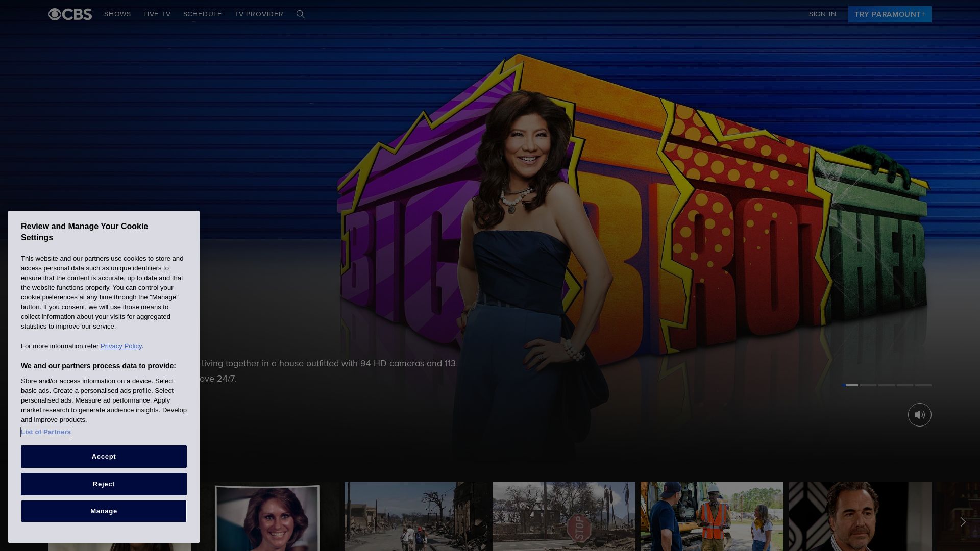Viewport: 980px width, 551px height.
Task: Open the thumbnail with smiling woman portrait photo
Action: (x=268, y=516)
